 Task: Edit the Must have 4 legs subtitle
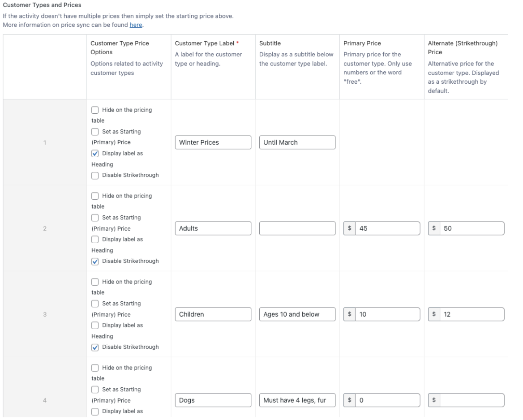(297, 400)
